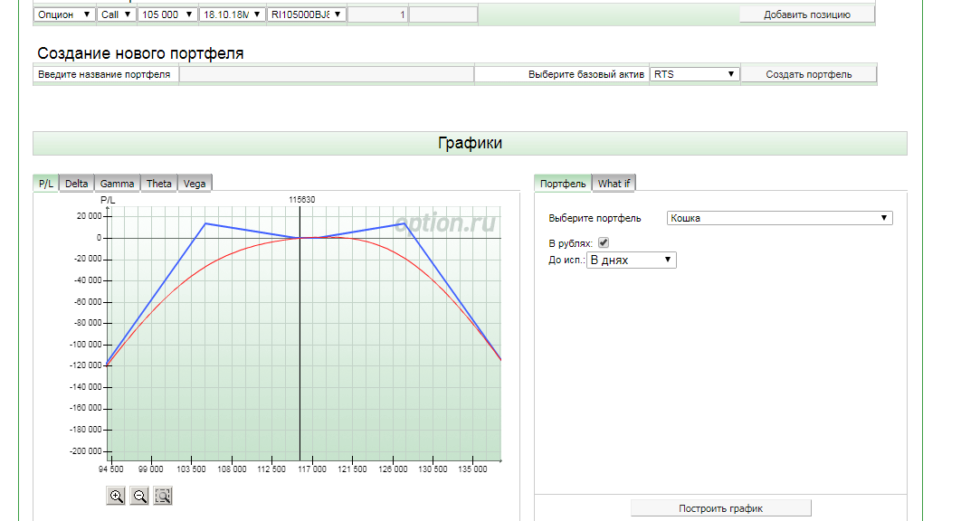
Task: Select the 'Портфель' tab
Action: click(x=563, y=183)
